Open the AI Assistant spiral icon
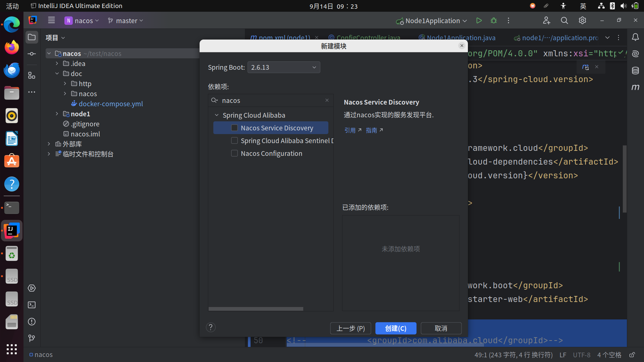Viewport: 644px width, 362px height. click(635, 54)
